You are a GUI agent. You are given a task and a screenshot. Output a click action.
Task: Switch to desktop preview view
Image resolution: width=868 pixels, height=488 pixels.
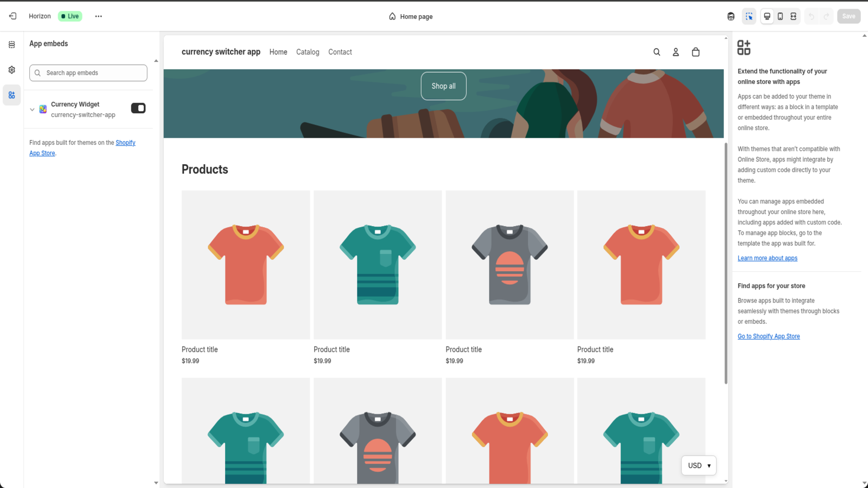[767, 16]
